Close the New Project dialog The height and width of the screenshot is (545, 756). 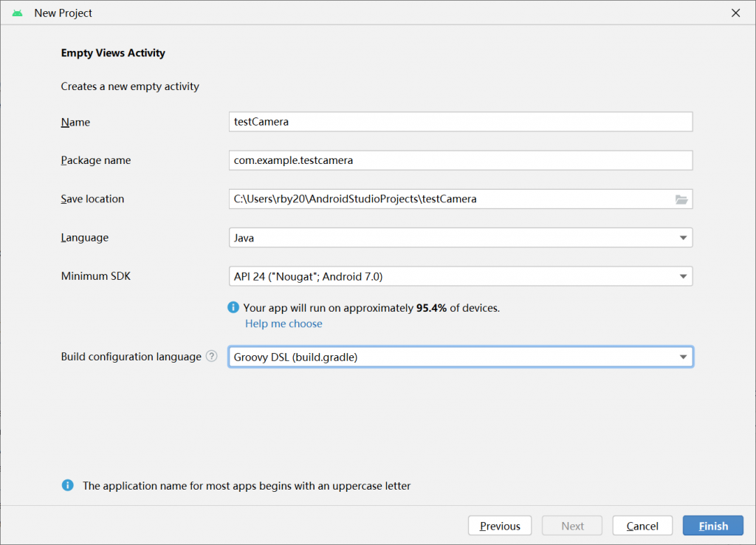[x=736, y=13]
